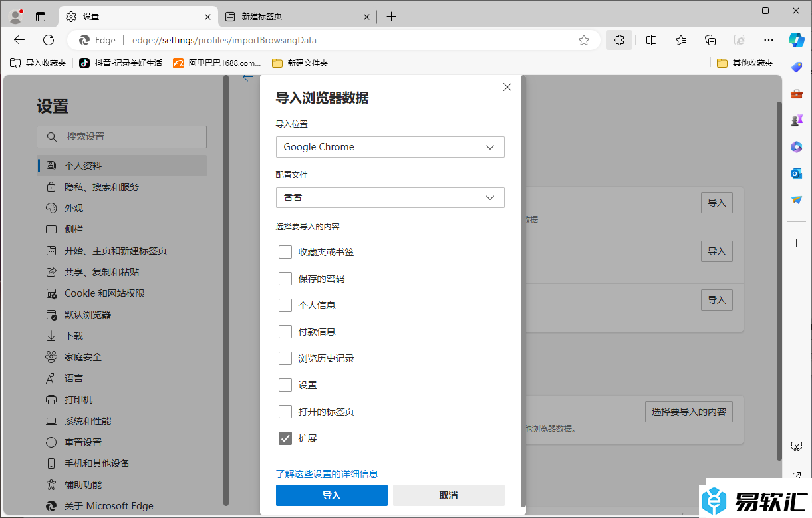Open the Tools briefcase icon in sidebar
This screenshot has width=812, height=518.
(797, 94)
